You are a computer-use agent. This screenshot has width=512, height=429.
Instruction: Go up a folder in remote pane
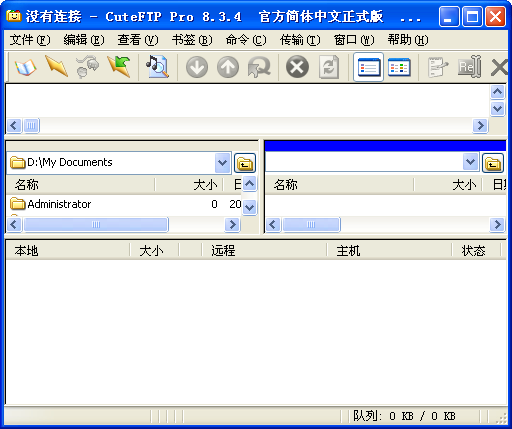click(493, 163)
